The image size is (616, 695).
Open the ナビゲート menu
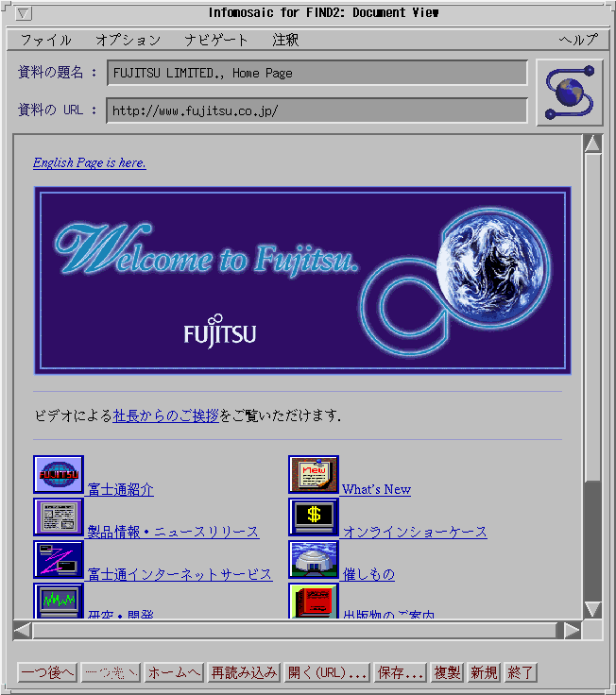tap(216, 41)
